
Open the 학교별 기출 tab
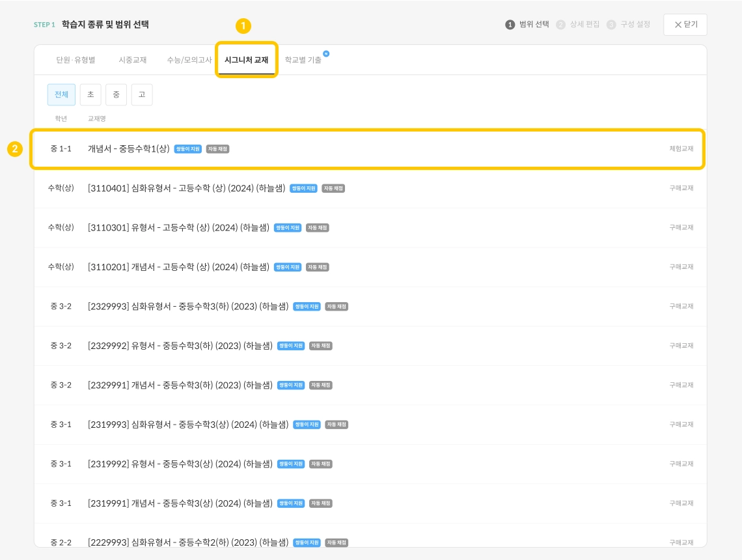coord(303,60)
